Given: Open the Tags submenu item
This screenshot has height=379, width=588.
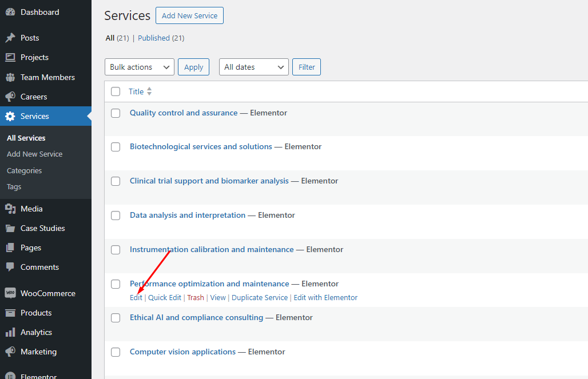Looking at the screenshot, I should tap(14, 187).
